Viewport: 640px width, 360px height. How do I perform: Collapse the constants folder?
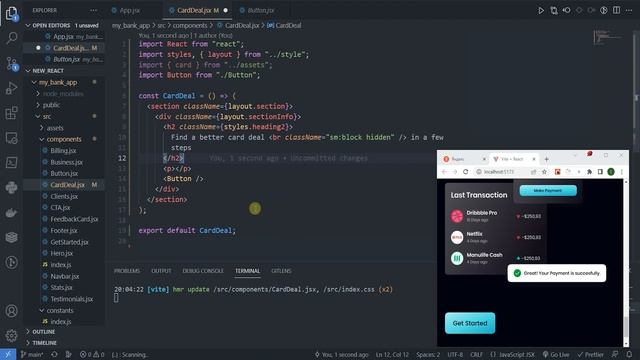tap(60, 310)
